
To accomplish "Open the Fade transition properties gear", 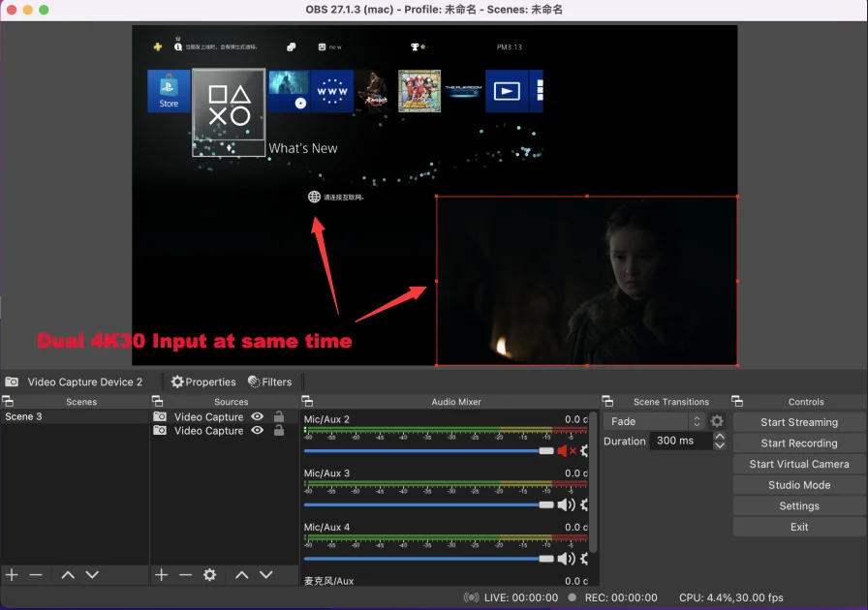I will (717, 421).
